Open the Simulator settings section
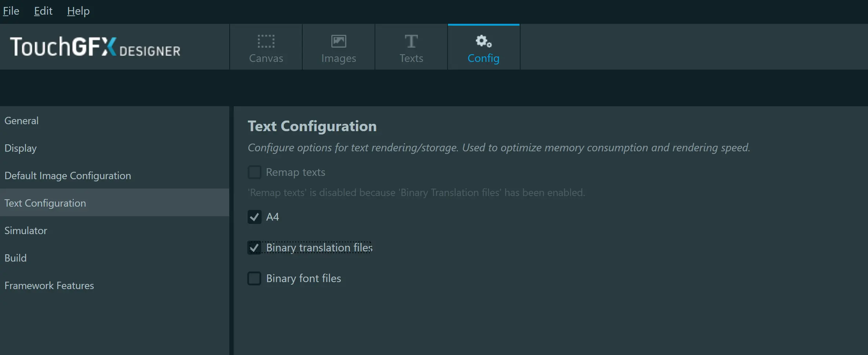The width and height of the screenshot is (868, 355). pos(114,230)
